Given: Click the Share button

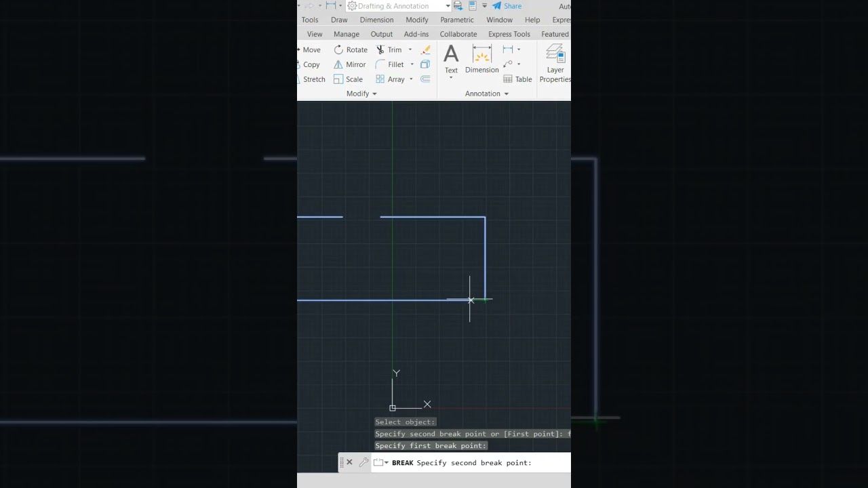Looking at the screenshot, I should [x=507, y=6].
